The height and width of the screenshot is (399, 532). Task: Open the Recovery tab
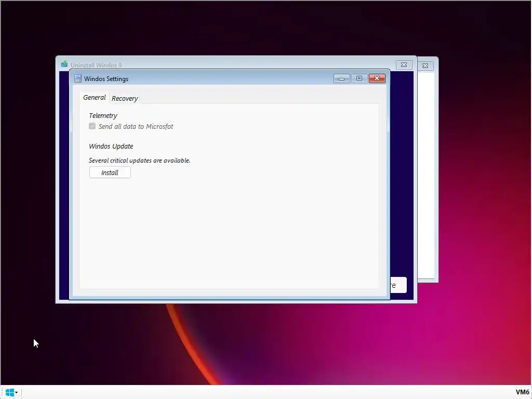[125, 98]
